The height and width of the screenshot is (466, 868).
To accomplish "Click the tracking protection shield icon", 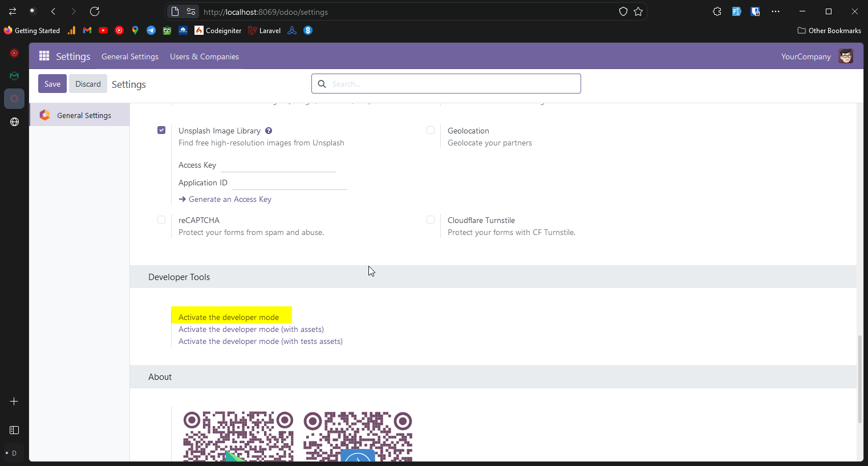I will click(623, 11).
